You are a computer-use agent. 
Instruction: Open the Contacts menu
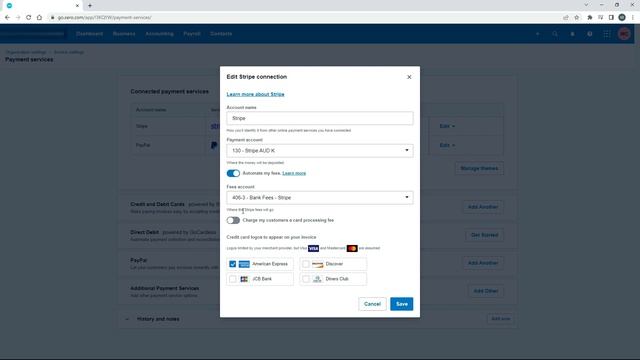pyautogui.click(x=221, y=34)
